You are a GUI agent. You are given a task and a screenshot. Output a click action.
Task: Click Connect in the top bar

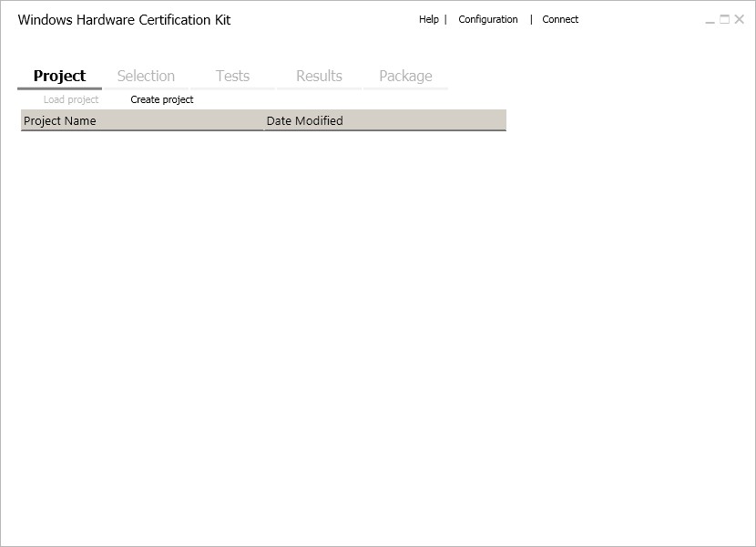[x=560, y=19]
